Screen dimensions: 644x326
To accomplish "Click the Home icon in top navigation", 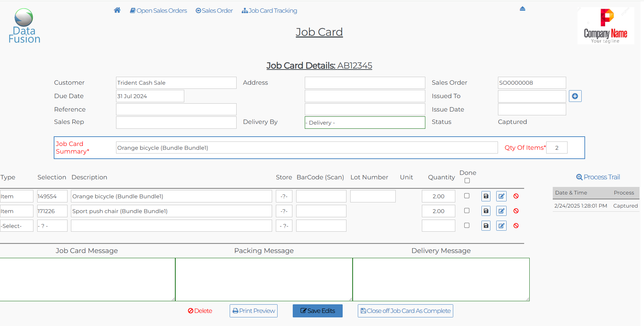I will click(x=117, y=10).
